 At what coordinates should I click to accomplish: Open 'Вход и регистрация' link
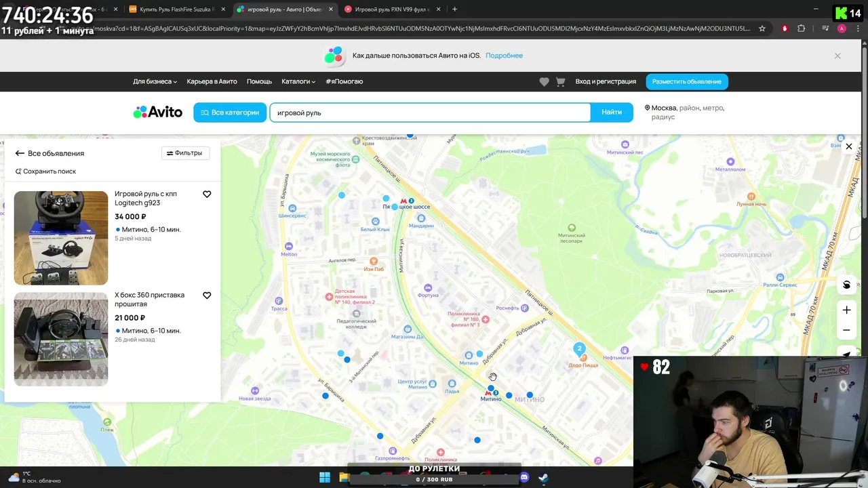606,81
